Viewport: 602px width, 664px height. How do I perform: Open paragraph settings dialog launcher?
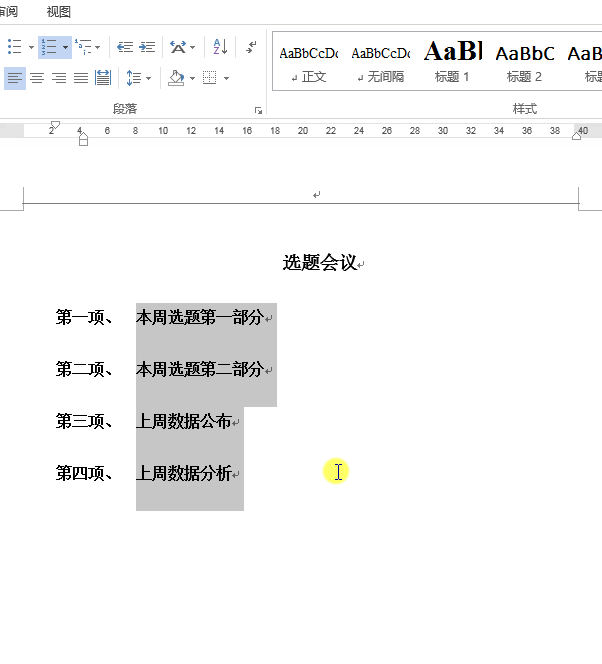coord(258,111)
